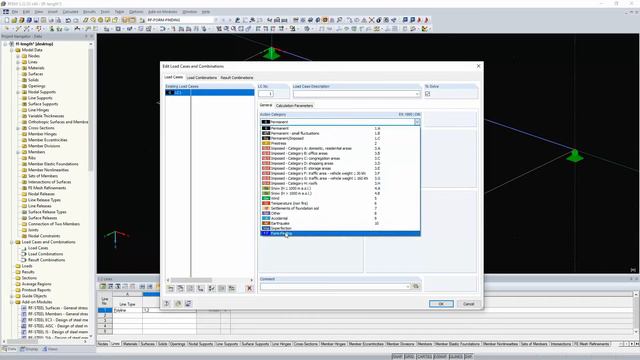Select Result Combinations node in navigator tree
Screen dimensions: 640x360
(x=46, y=260)
